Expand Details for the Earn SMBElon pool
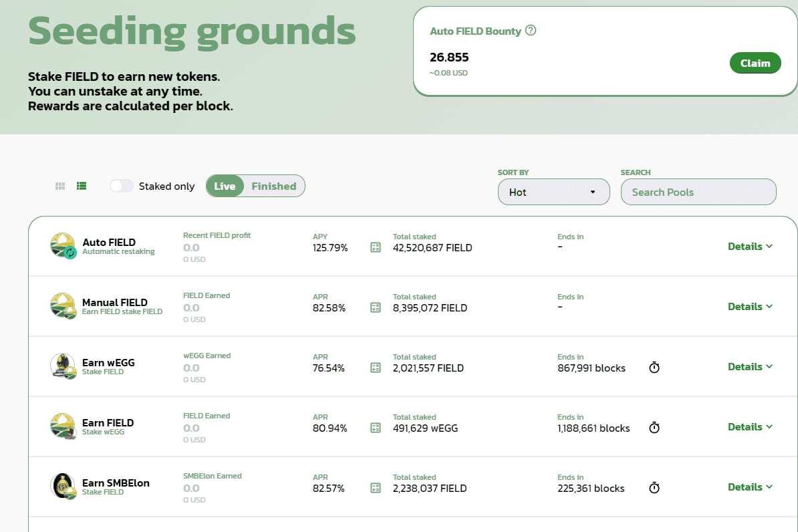This screenshot has width=798, height=532. tap(750, 487)
